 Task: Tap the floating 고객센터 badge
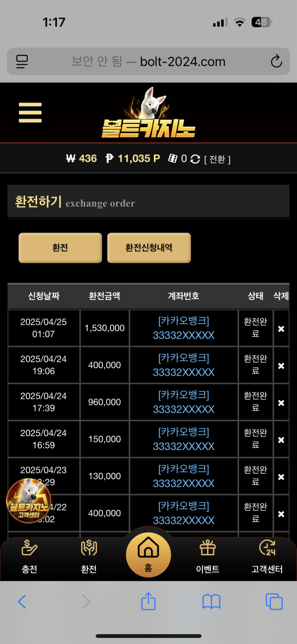(x=28, y=501)
